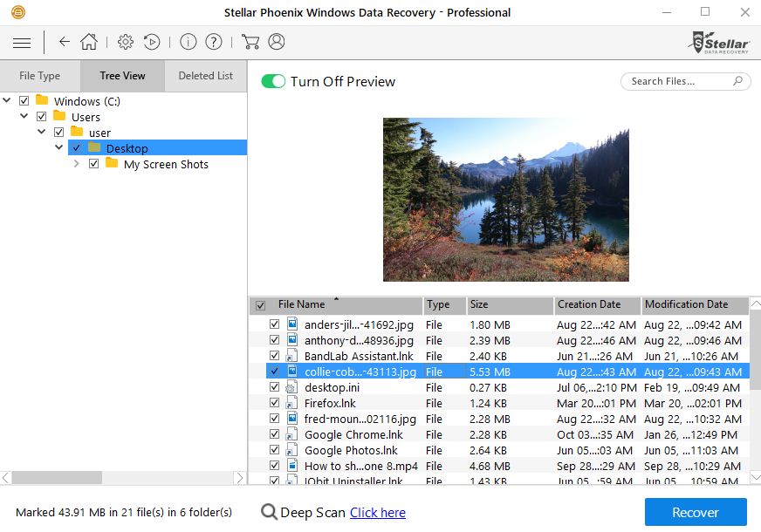Sort by the Creation Date column header

(x=597, y=304)
